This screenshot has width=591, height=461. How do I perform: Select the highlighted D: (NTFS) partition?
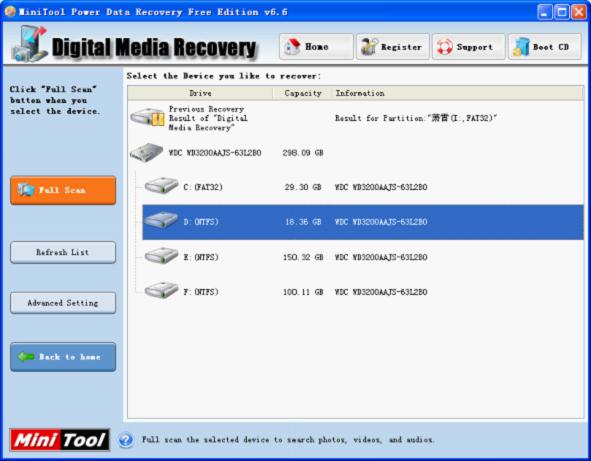[x=363, y=222]
